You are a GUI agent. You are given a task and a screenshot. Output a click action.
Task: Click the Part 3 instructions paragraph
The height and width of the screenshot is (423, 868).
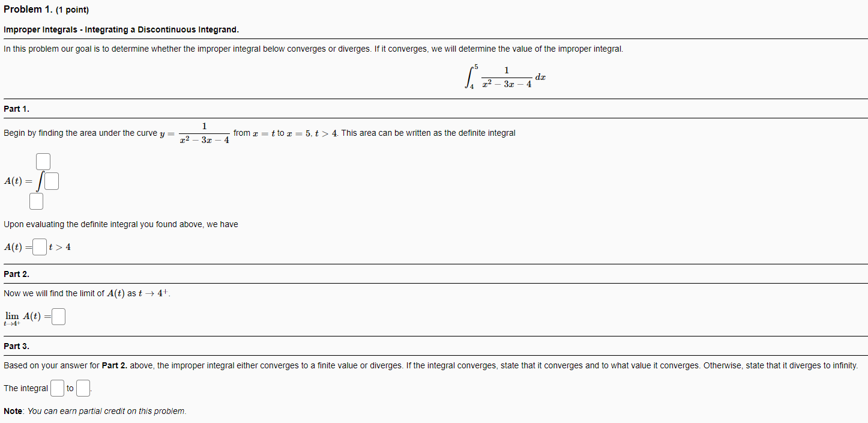click(x=420, y=365)
